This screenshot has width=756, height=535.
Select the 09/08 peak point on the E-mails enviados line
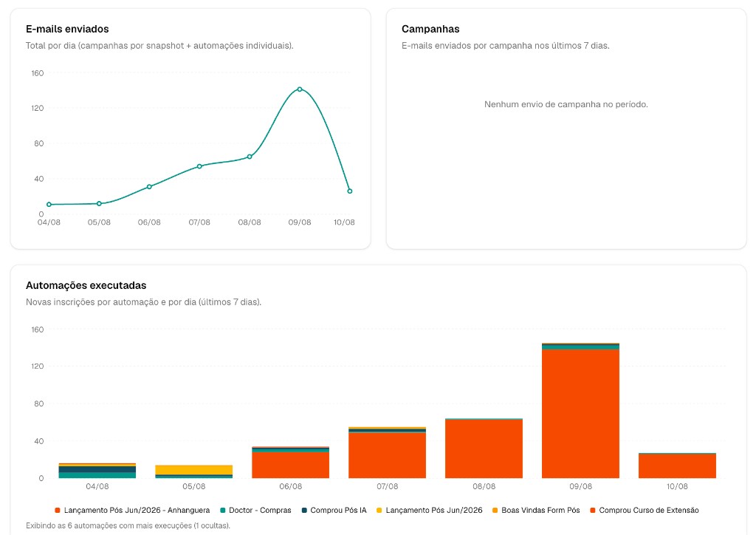click(x=300, y=89)
